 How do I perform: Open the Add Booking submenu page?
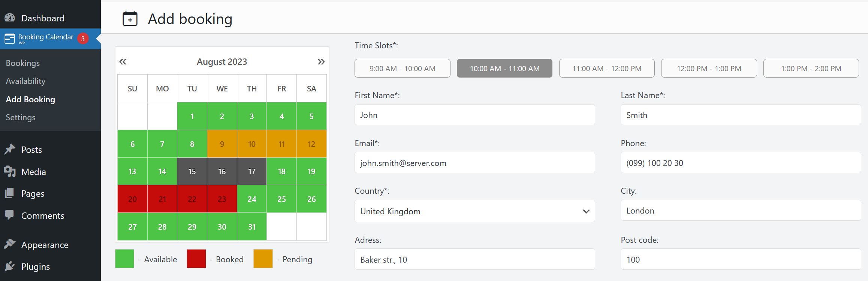pyautogui.click(x=30, y=99)
